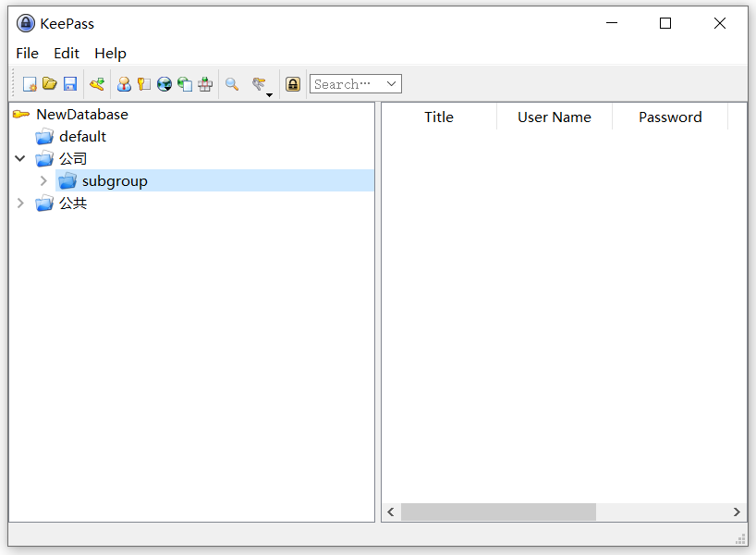756x555 pixels.
Task: Copy user name with the person icon
Action: (124, 84)
